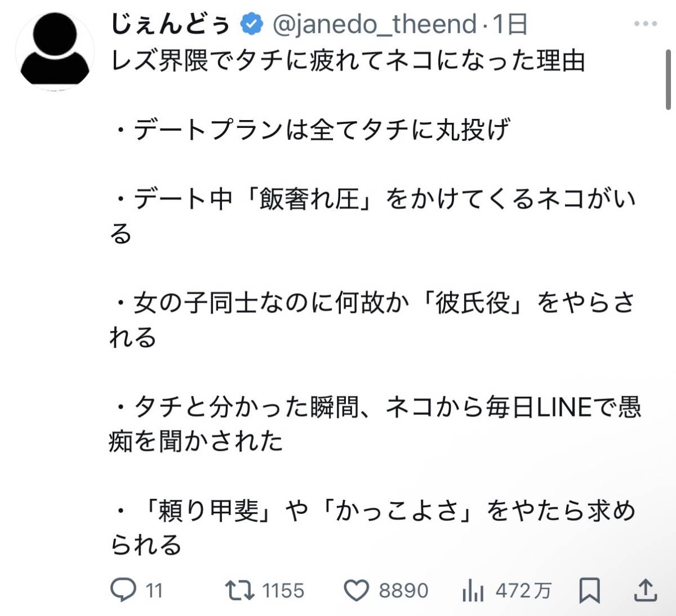The image size is (676, 616).
Task: Click the vertical scrollbar thumb
Action: click(x=668, y=79)
